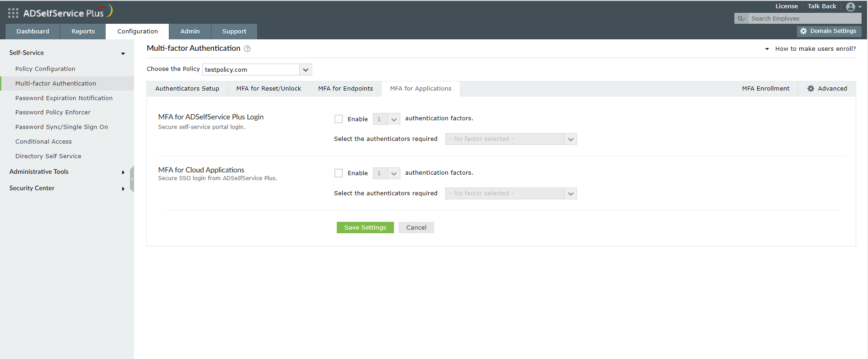
Task: Open factor count dropdown for Cloud Applications
Action: (x=386, y=173)
